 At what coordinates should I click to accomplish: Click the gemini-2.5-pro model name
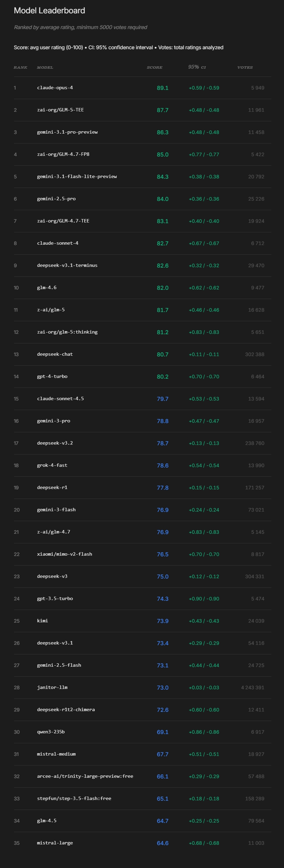[56, 199]
